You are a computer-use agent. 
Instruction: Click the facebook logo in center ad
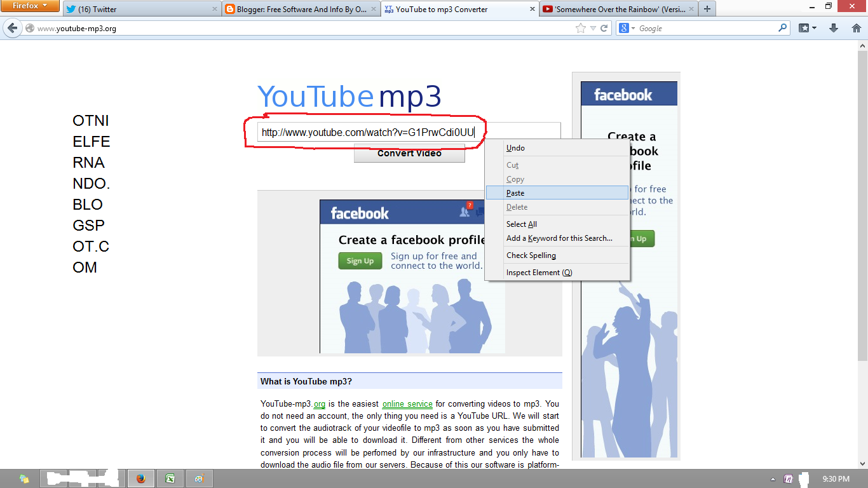[x=360, y=213]
